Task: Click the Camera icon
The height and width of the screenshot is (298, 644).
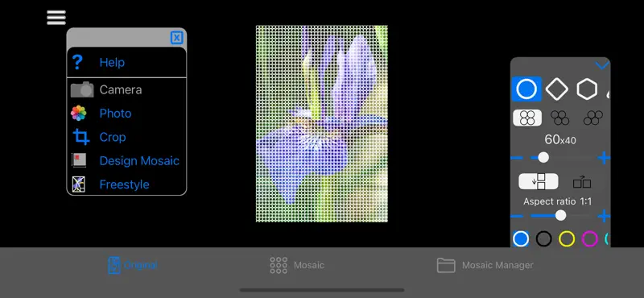Action: click(x=82, y=89)
